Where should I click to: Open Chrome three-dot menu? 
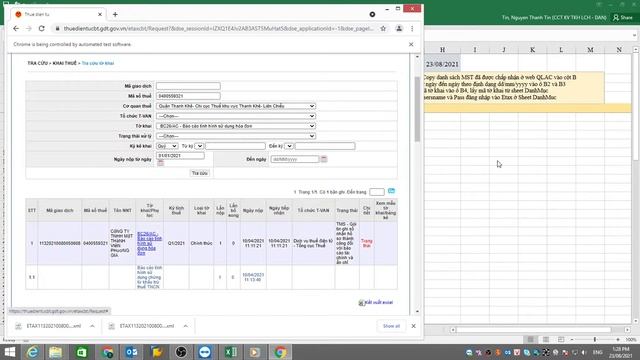(412, 29)
